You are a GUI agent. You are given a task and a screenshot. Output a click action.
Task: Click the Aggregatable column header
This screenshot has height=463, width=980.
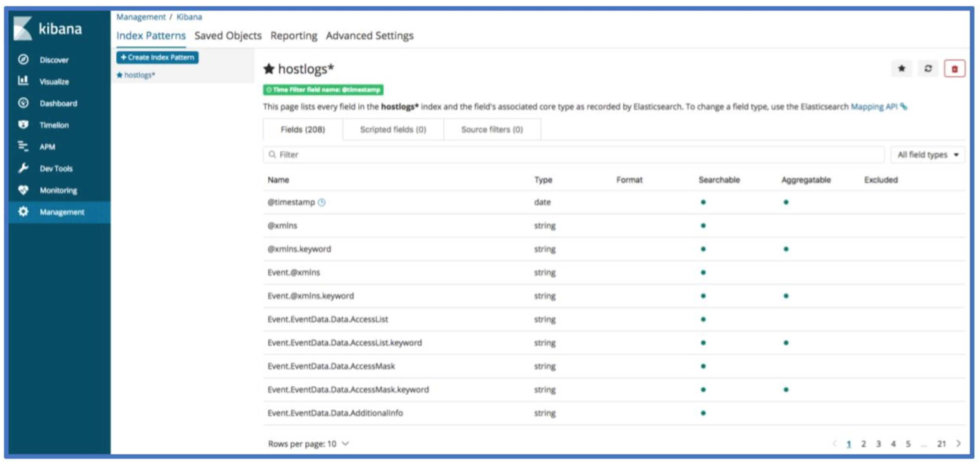[806, 180]
